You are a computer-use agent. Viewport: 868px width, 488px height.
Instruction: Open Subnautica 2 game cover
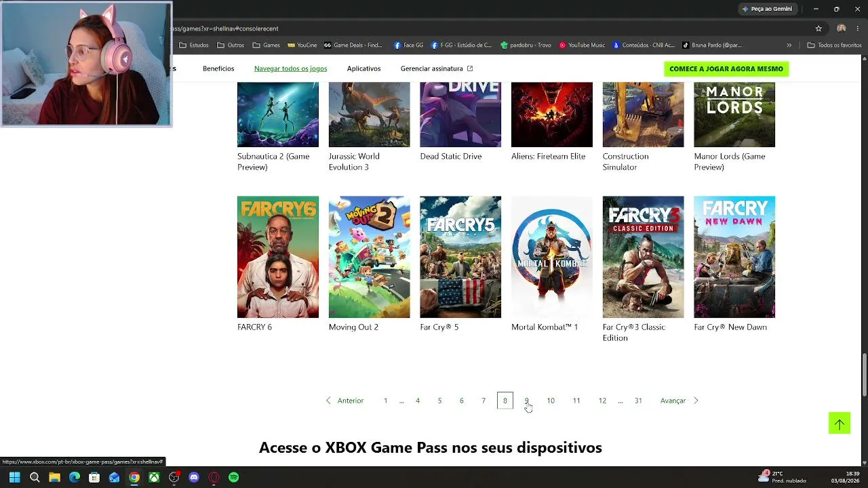click(278, 115)
